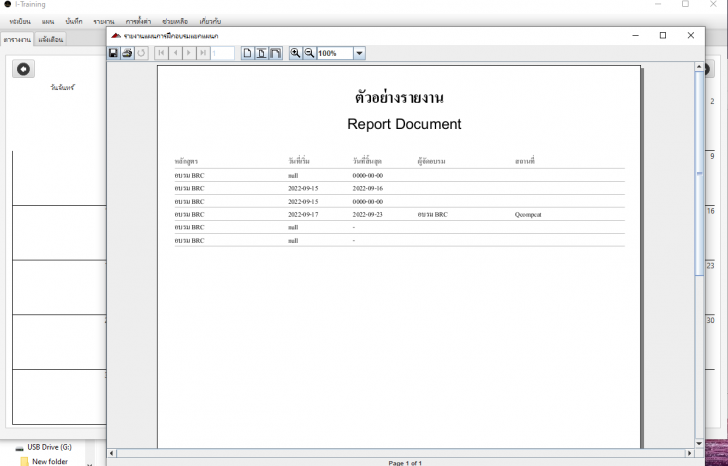Click the วันที่เริ่ม column header
This screenshot has height=466, width=728.
(x=299, y=161)
